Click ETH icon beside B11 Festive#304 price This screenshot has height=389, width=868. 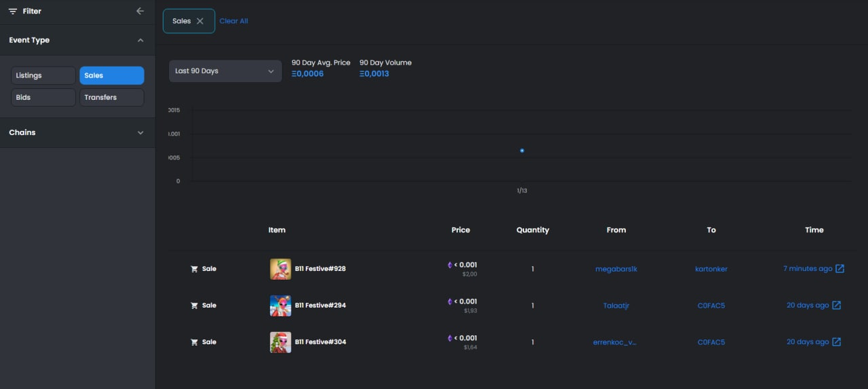450,338
